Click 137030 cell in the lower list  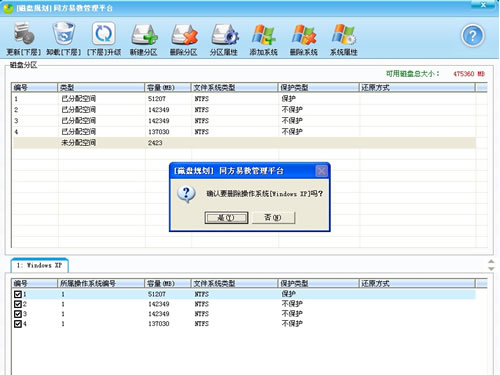159,324
